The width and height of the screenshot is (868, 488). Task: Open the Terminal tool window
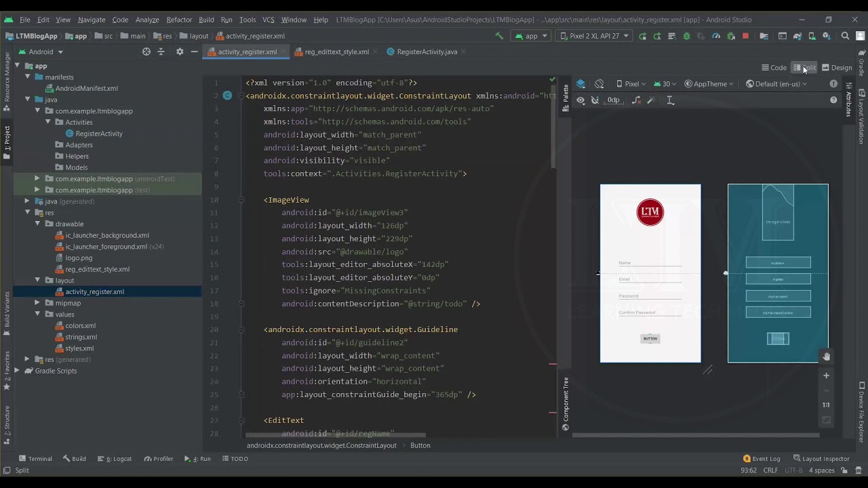coord(35,459)
